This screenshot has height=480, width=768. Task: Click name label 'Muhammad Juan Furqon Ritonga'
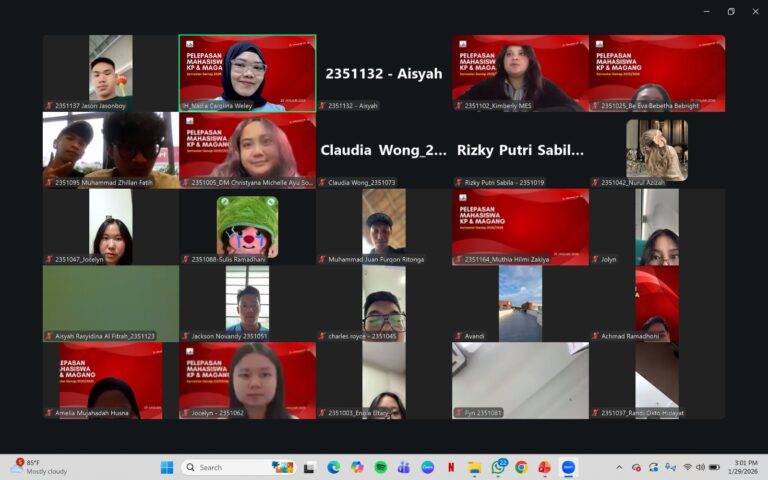click(376, 260)
